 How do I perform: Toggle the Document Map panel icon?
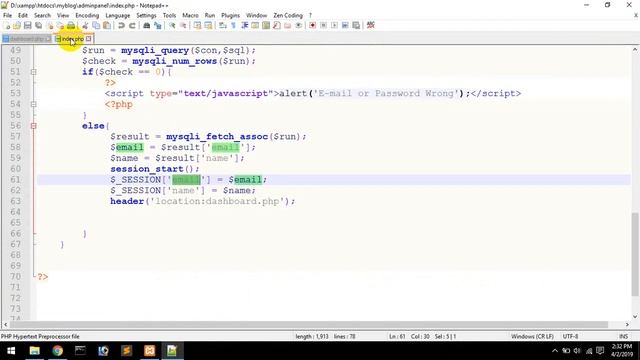pyautogui.click(x=266, y=25)
